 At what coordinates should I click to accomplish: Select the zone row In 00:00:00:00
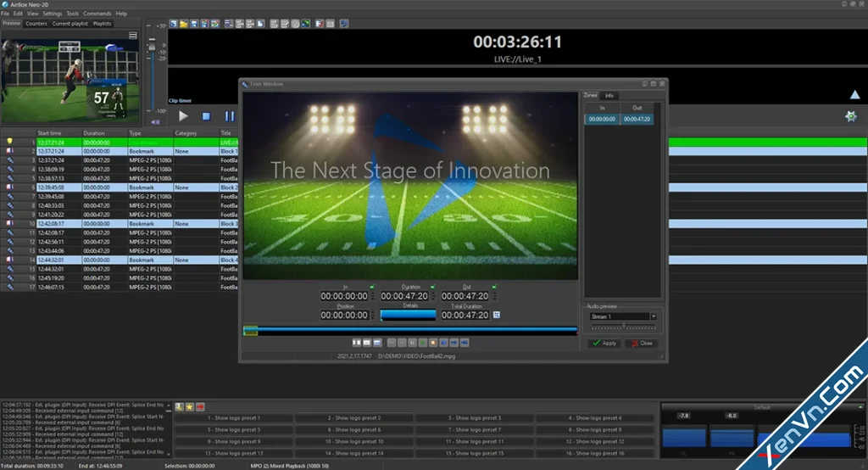(602, 119)
